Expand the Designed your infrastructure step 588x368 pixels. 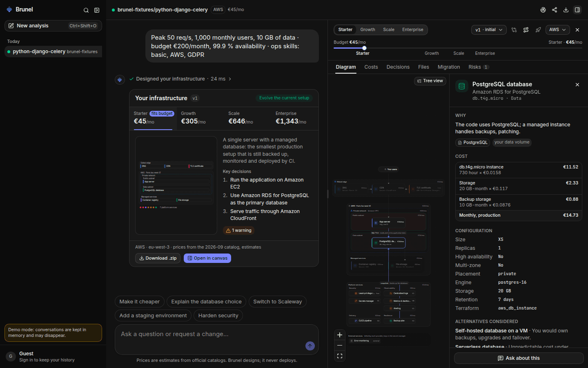coord(180,79)
